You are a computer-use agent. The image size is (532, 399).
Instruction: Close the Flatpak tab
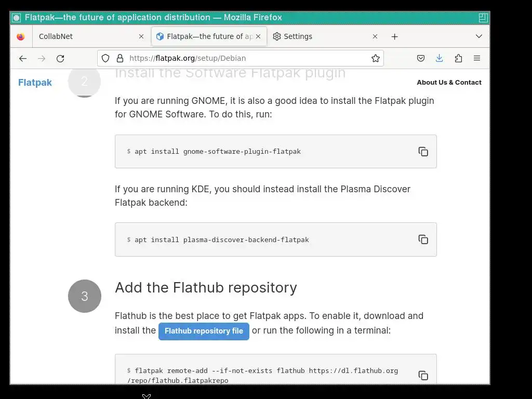coord(258,36)
